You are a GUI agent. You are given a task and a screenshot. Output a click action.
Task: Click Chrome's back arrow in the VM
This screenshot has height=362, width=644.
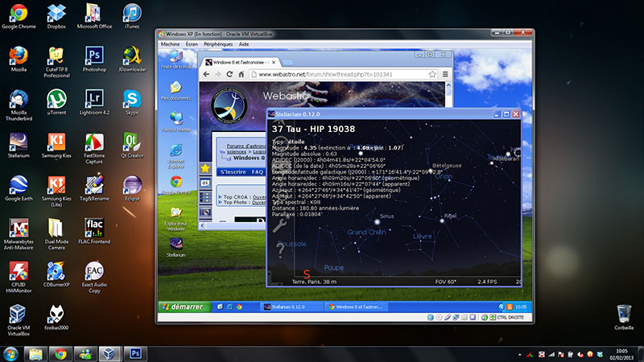point(206,74)
